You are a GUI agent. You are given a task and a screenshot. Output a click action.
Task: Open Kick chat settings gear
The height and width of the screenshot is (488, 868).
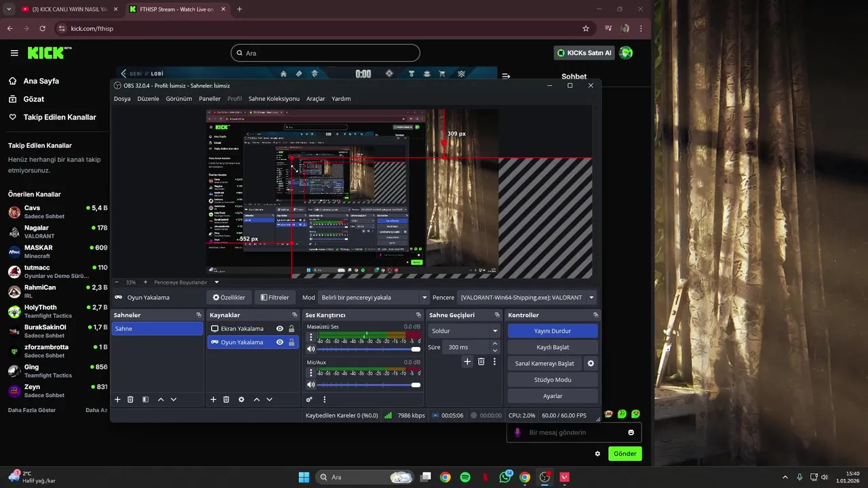click(597, 453)
